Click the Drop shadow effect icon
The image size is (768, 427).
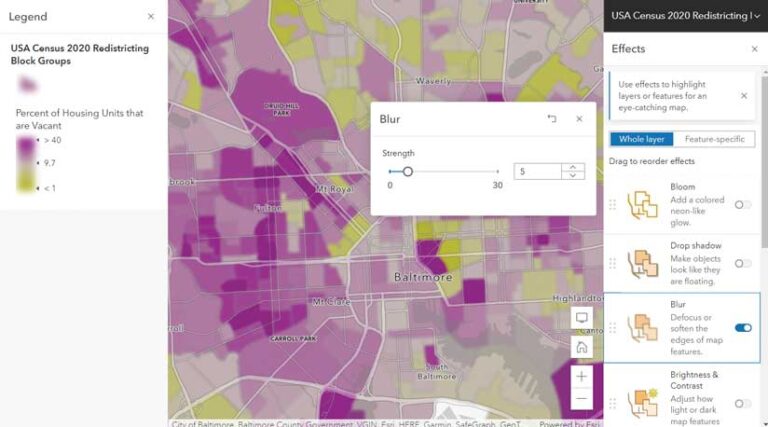point(642,263)
